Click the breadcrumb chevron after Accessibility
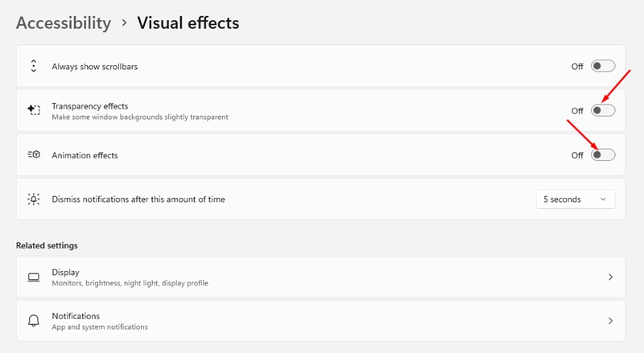The width and height of the screenshot is (644, 353). pyautogui.click(x=124, y=23)
